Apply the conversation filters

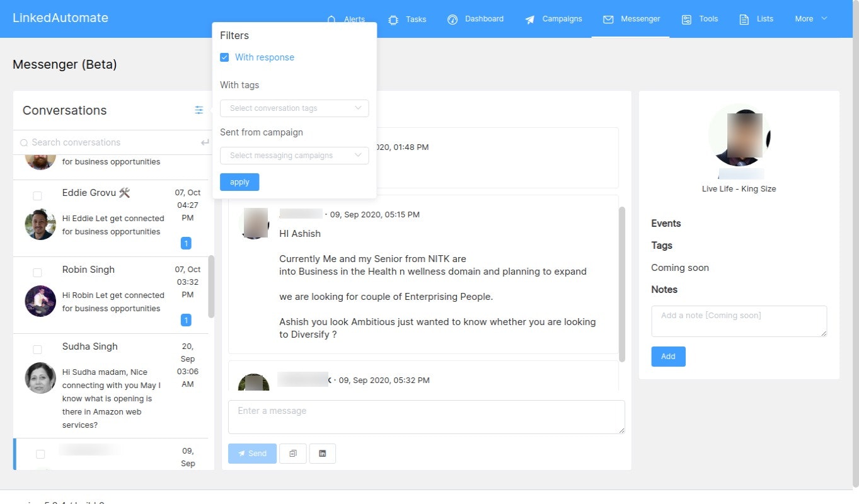pyautogui.click(x=239, y=181)
